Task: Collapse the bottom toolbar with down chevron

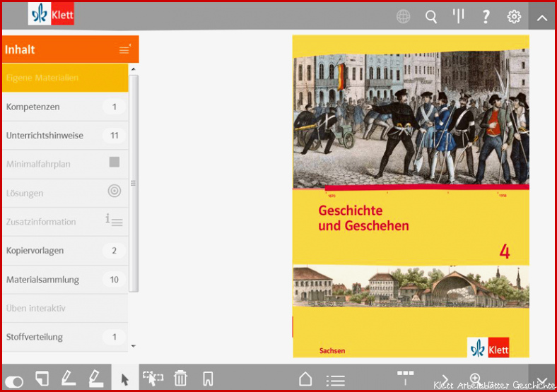Action: point(541,377)
